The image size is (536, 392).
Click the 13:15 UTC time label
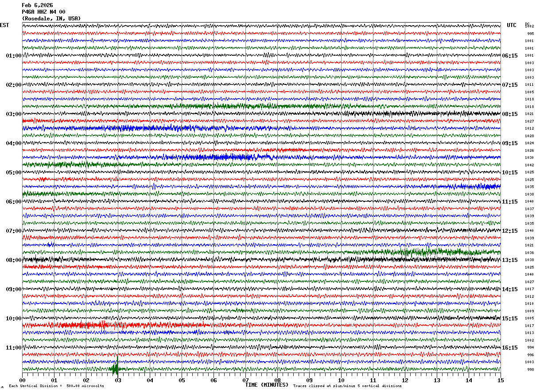coord(510,260)
